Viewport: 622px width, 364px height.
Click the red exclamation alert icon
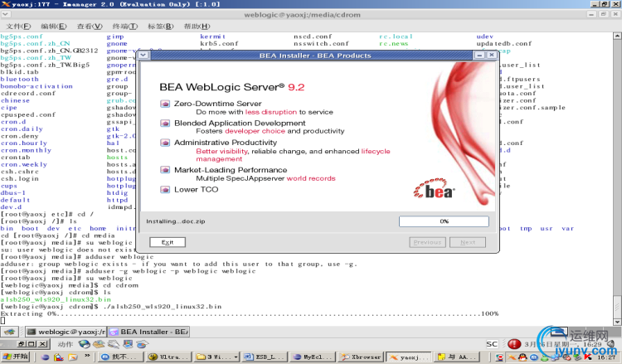[x=514, y=344]
